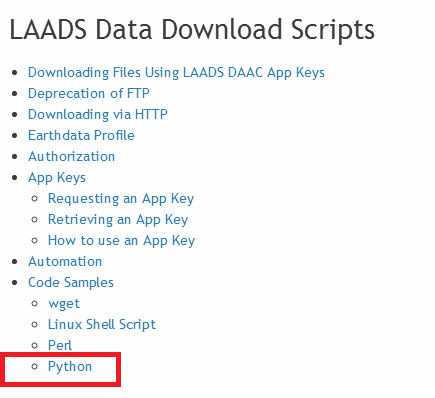The image size is (435, 398).
Task: Click the hollow bullet beside Python
Action: tap(34, 367)
